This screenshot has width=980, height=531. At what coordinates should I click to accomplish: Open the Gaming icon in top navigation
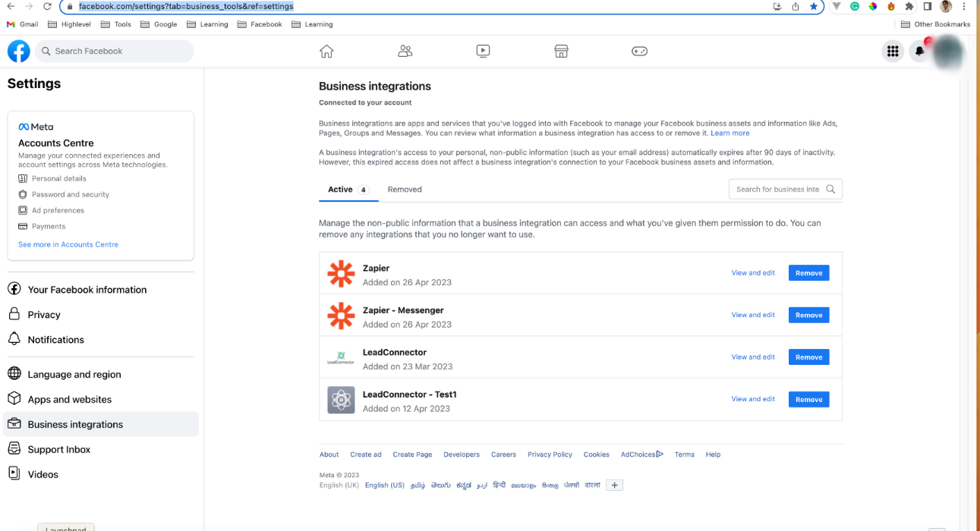[640, 51]
